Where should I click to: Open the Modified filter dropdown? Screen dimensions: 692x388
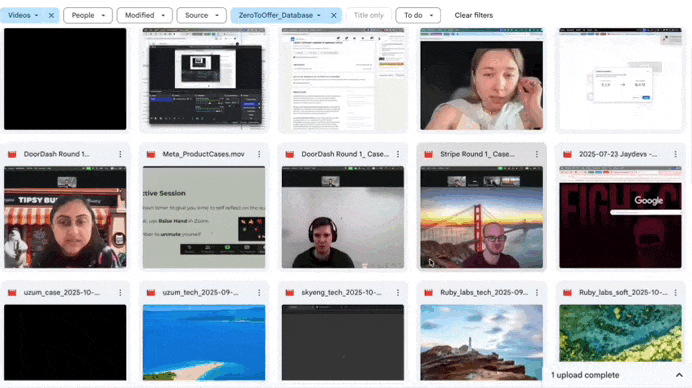144,15
